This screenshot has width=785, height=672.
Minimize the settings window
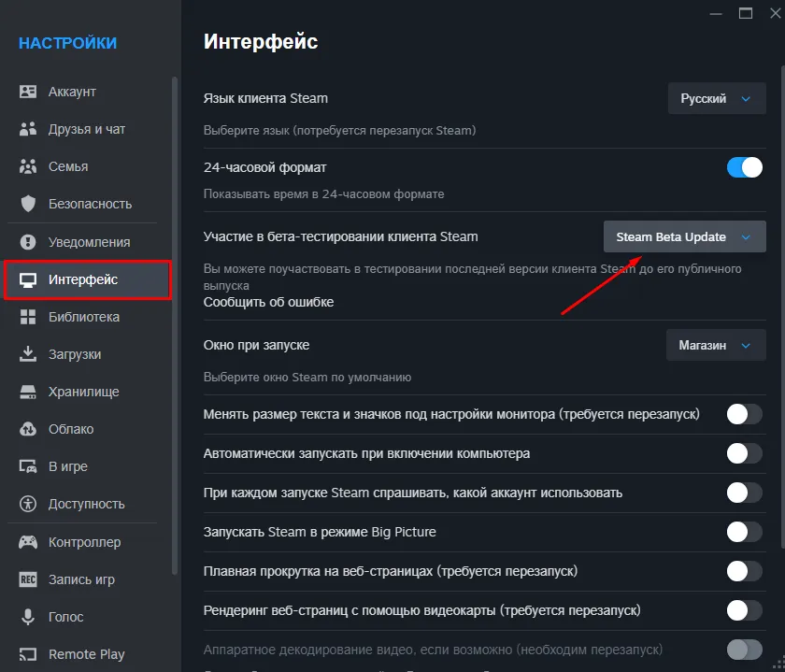(716, 13)
